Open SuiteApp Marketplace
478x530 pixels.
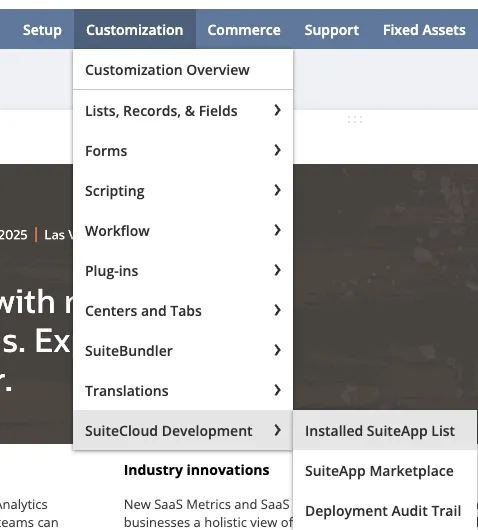point(385,471)
